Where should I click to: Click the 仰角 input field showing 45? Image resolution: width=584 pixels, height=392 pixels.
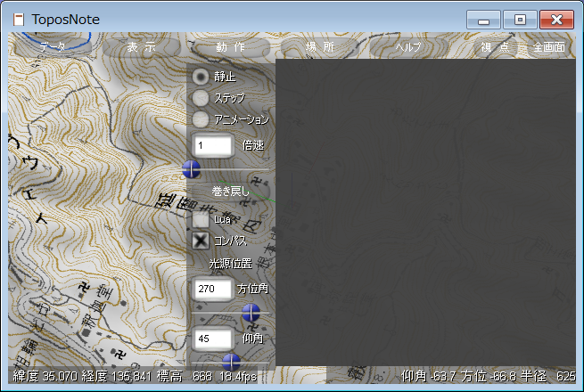[x=213, y=339]
